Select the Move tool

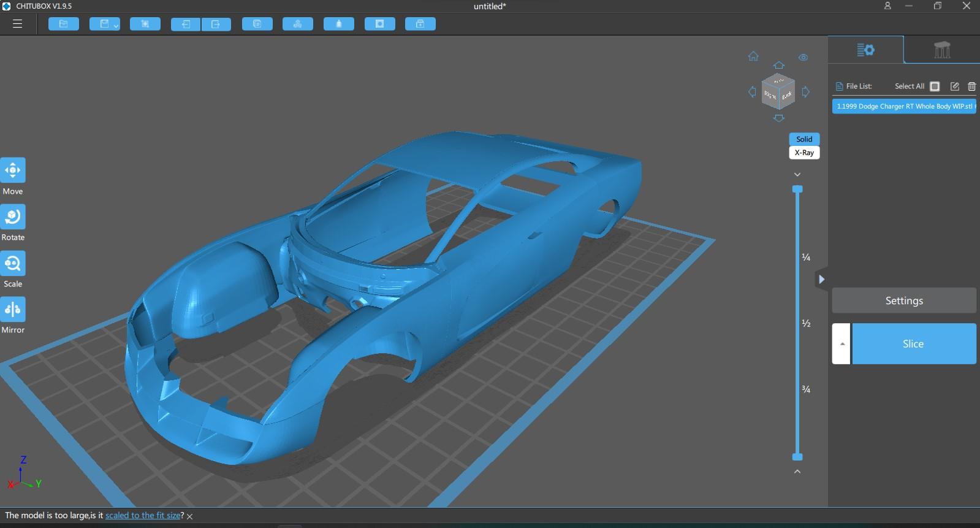[13, 170]
